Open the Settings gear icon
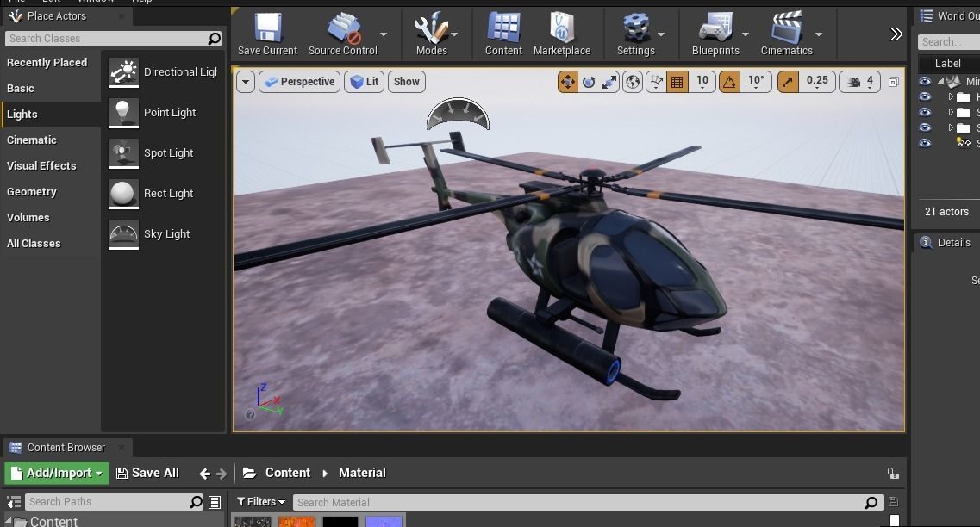Viewport: 980px width, 527px height. (x=635, y=28)
